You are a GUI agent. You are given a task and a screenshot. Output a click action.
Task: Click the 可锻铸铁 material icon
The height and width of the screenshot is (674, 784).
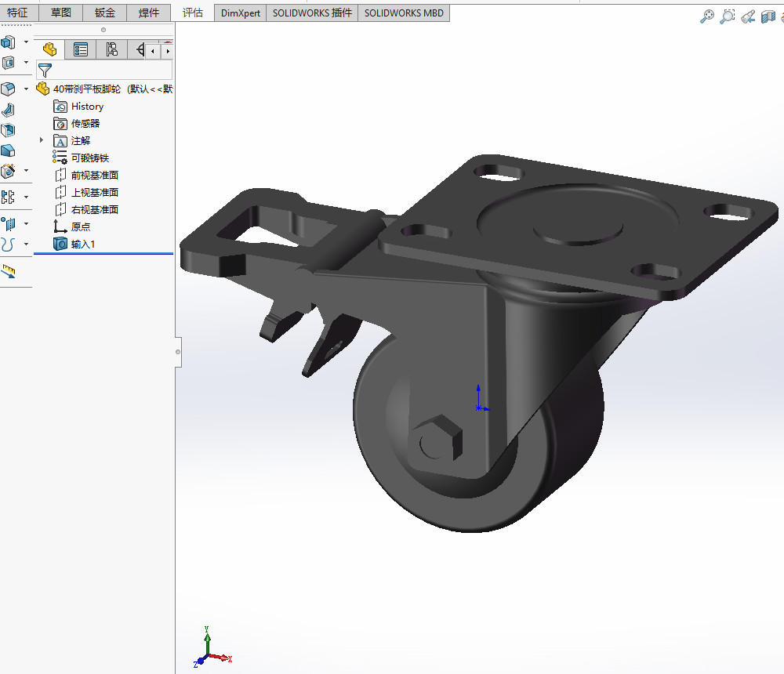(60, 158)
